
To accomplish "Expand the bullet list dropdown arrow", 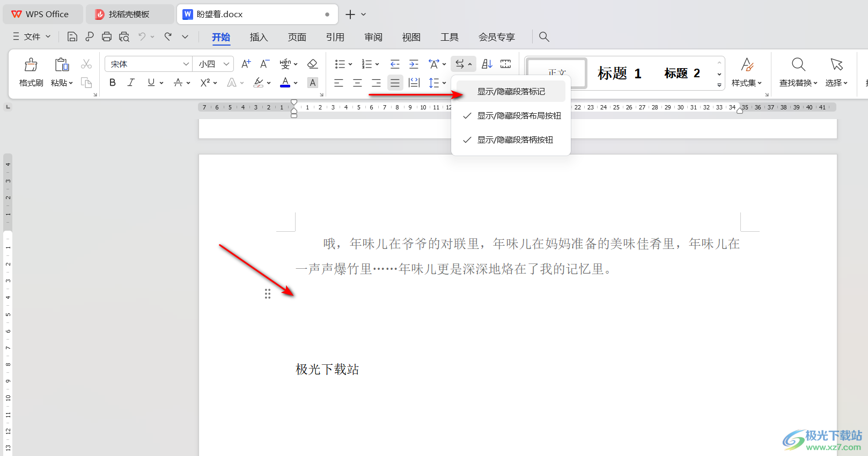I will coord(350,64).
